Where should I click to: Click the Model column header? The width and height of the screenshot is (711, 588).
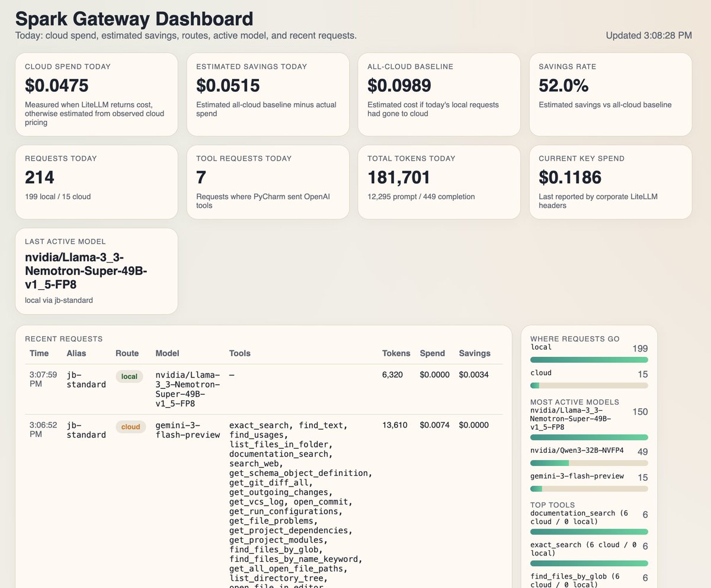coord(167,353)
